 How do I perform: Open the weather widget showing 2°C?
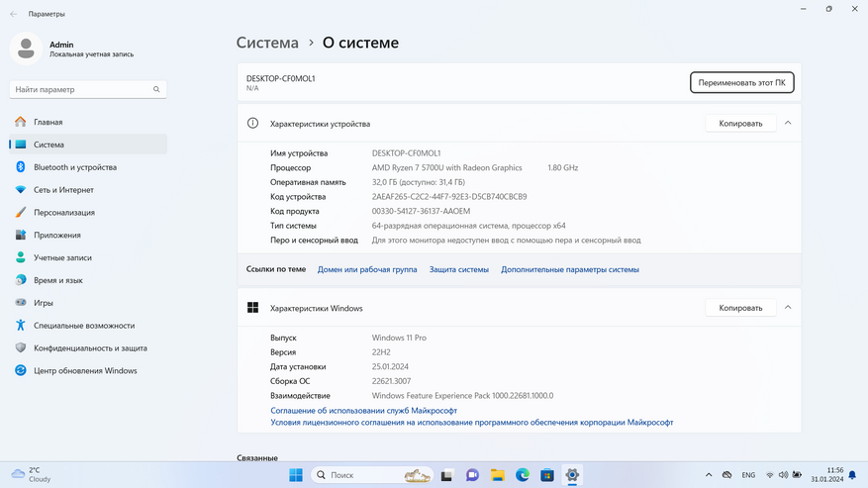click(32, 475)
